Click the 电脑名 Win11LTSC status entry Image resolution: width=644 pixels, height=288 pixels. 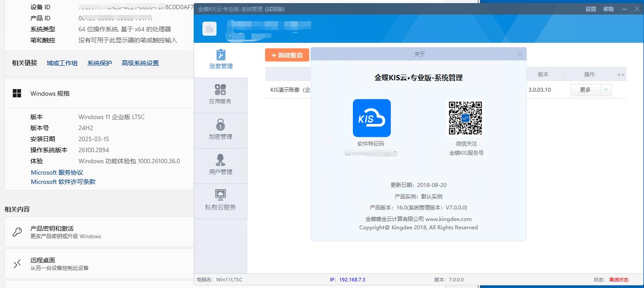click(219, 280)
